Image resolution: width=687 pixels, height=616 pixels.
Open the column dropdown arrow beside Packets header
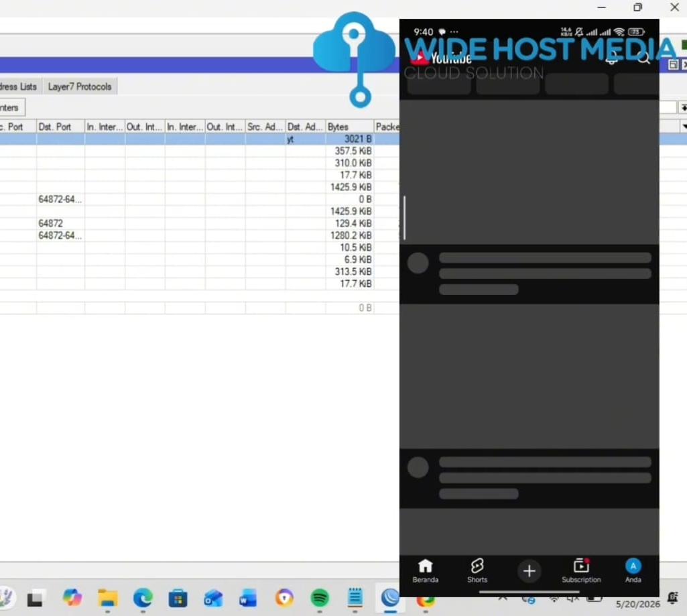(x=684, y=127)
